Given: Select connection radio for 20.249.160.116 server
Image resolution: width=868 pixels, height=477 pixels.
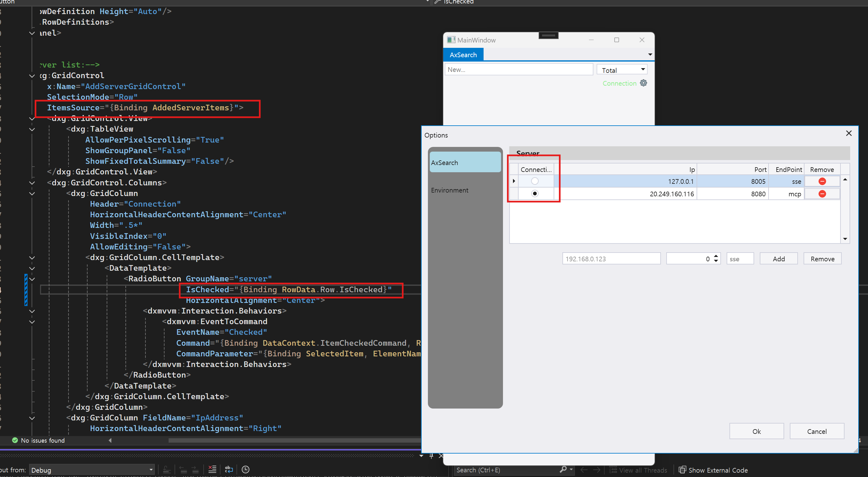Looking at the screenshot, I should click(x=535, y=193).
